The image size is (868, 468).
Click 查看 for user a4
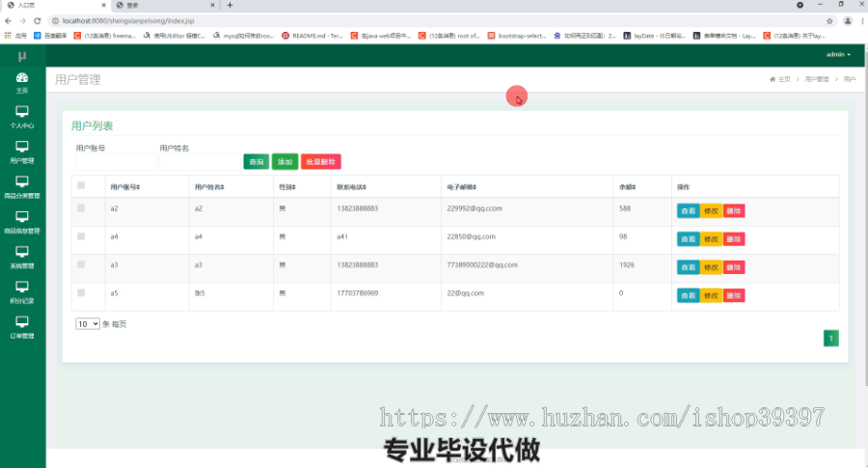(x=688, y=239)
